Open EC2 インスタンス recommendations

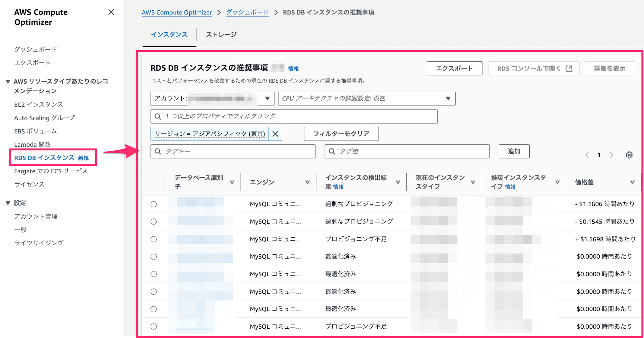(39, 105)
